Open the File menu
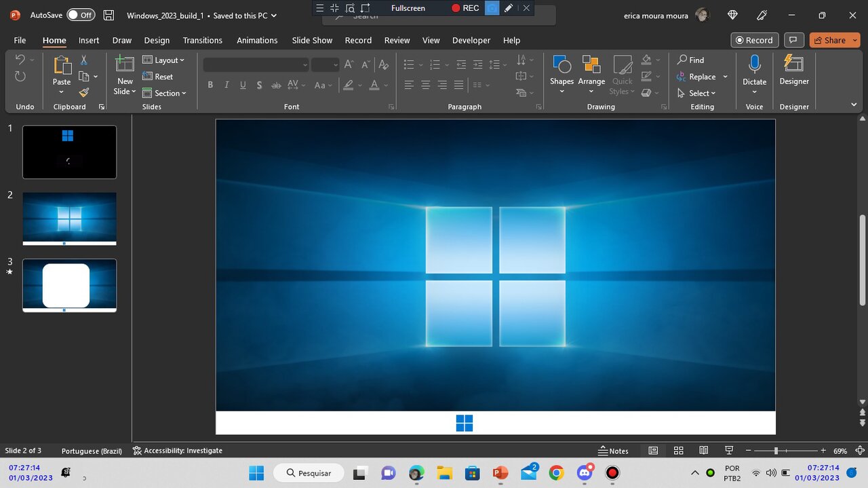 pos(20,40)
